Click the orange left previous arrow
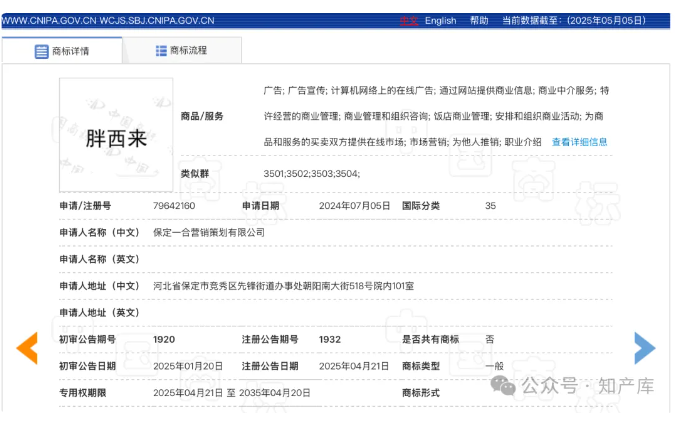Viewport: 676px width, 431px height. coord(27,347)
